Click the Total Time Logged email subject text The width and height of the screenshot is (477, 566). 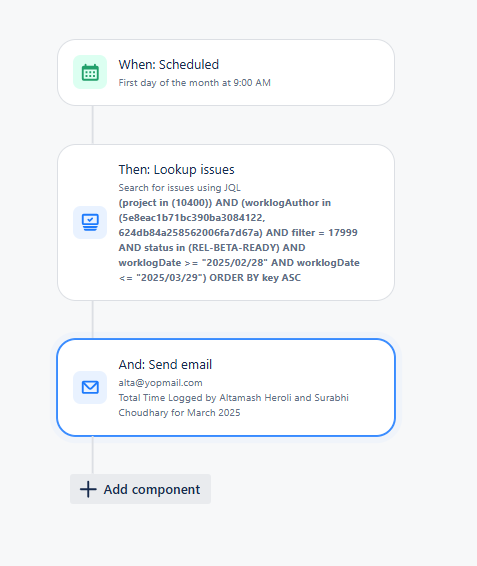click(x=234, y=405)
